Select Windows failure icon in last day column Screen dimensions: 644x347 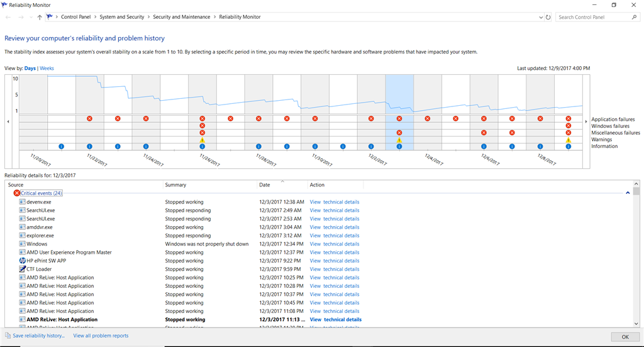coord(569,125)
